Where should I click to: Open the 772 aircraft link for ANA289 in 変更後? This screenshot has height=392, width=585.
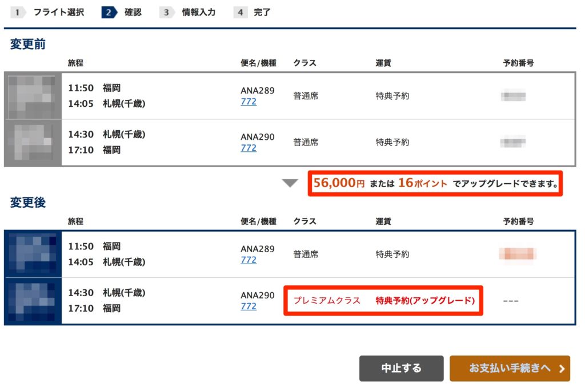249,260
